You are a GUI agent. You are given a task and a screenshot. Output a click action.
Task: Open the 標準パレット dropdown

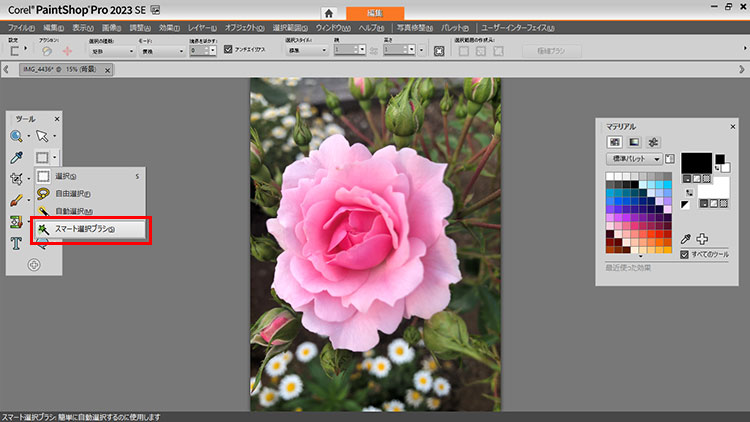pyautogui.click(x=634, y=159)
